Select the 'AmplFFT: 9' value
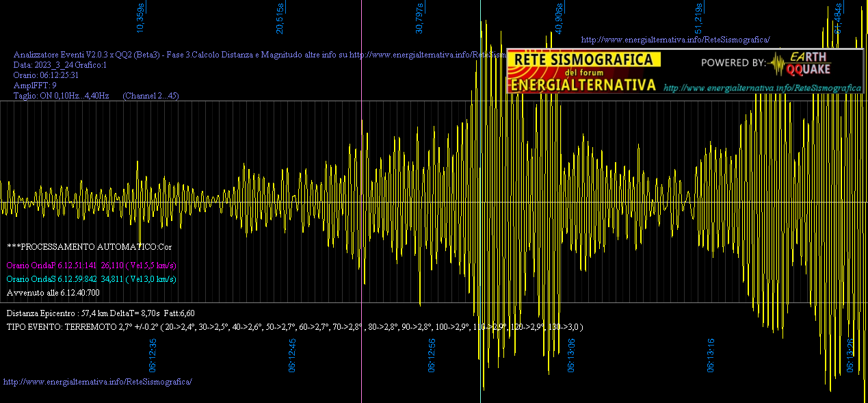This screenshot has width=868, height=403. coord(35,86)
